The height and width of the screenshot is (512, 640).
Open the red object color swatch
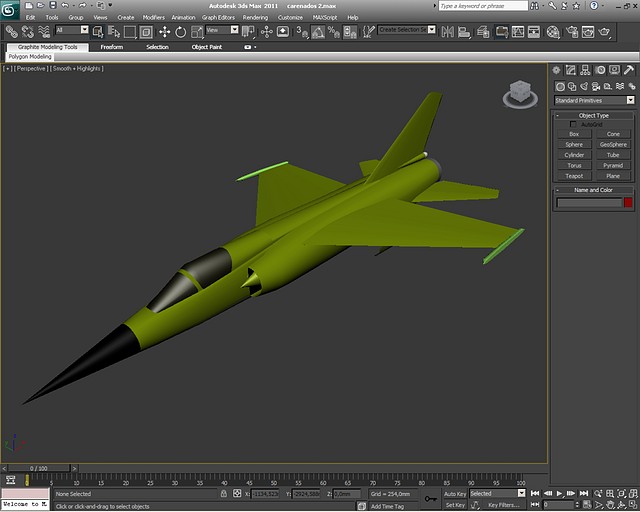coord(628,203)
